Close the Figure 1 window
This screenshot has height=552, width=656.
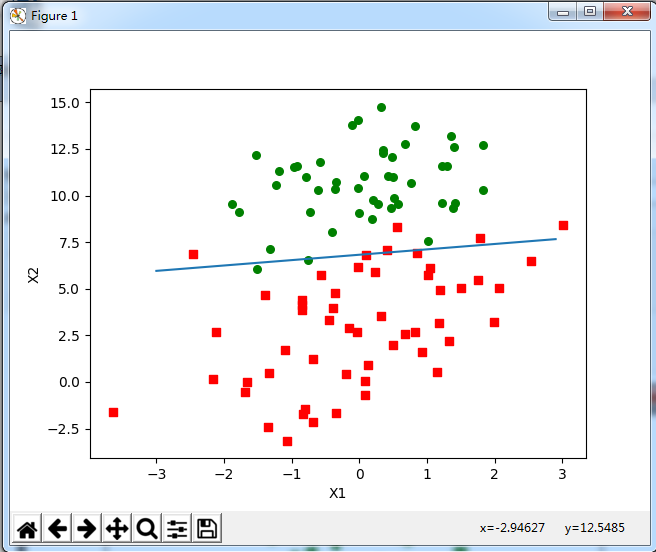coord(627,12)
